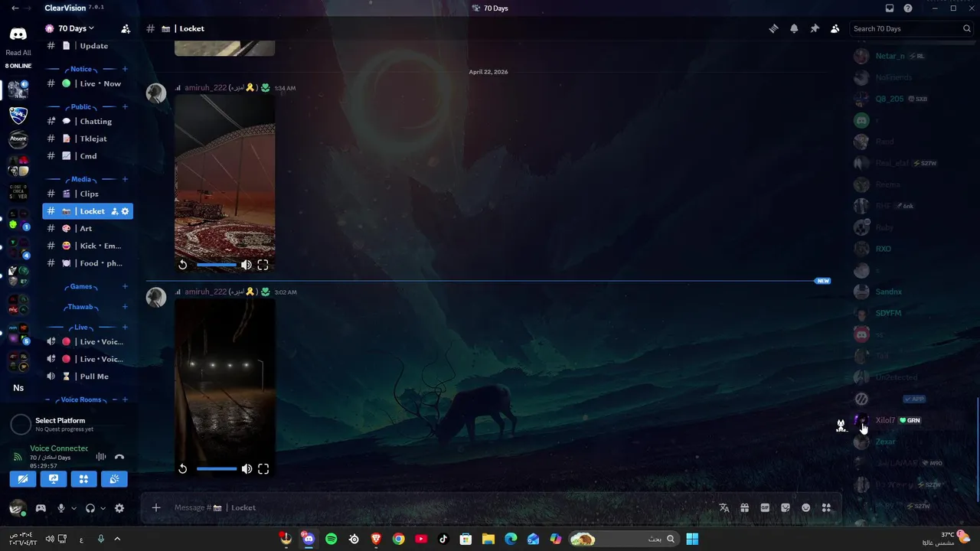Fullscreen the 3:02 AM video
980x551 pixels.
point(263,469)
